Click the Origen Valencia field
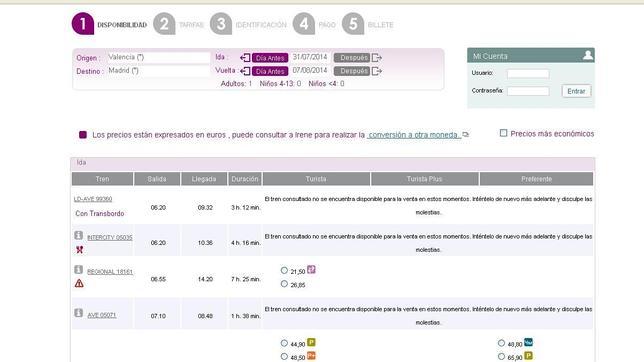Image resolution: width=644 pixels, height=362 pixels. [158, 58]
